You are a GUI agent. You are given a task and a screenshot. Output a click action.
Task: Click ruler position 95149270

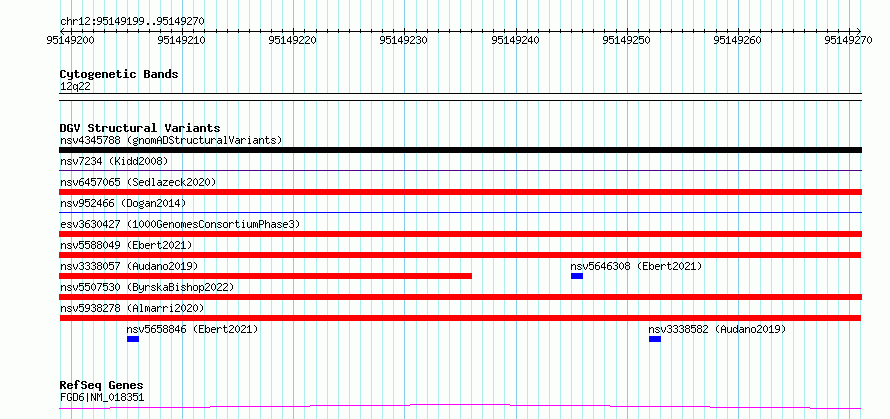point(850,40)
